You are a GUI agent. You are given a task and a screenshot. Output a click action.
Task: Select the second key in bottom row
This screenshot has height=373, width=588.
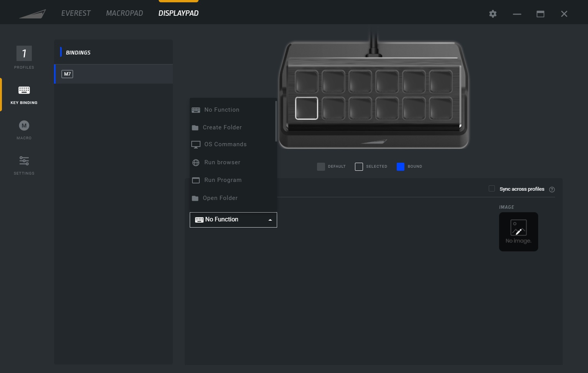pos(333,108)
